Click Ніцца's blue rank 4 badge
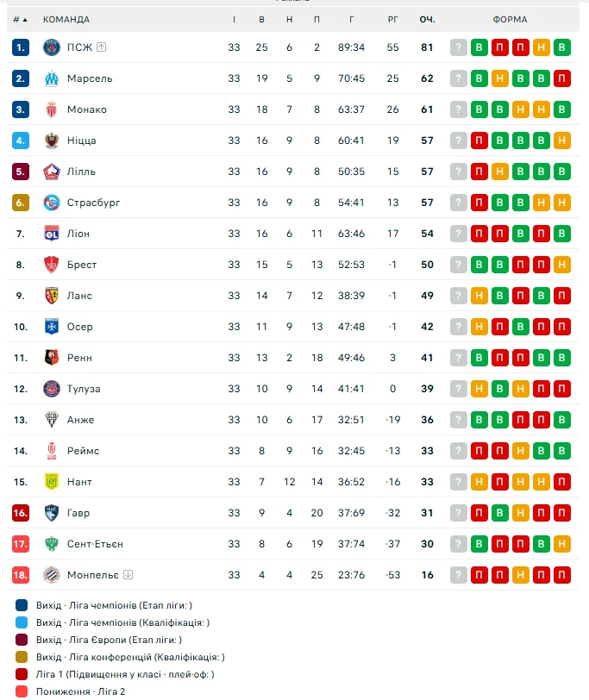The width and height of the screenshot is (589, 700). coord(21,141)
